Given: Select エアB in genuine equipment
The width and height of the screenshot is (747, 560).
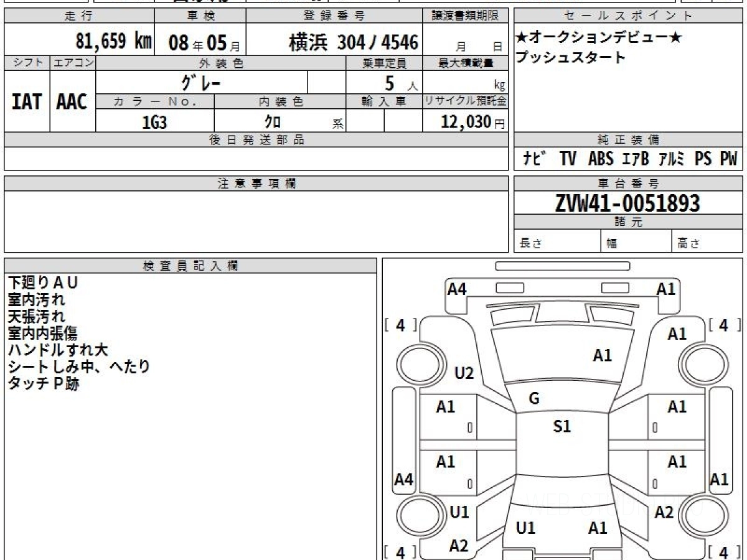Looking at the screenshot, I should (635, 159).
